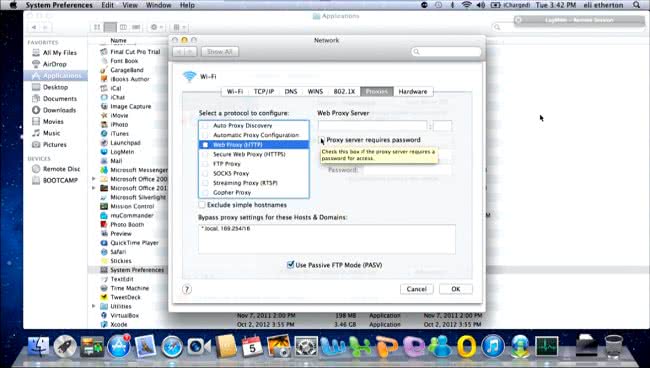Open Wi-Fi status menu in menu bar

point(466,5)
